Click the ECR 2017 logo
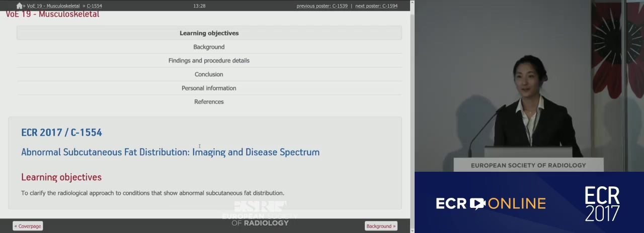The width and height of the screenshot is (644, 233). [x=602, y=204]
